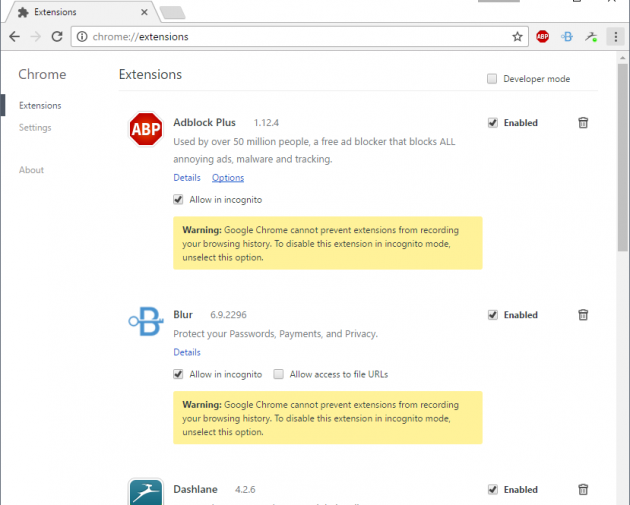This screenshot has width=630, height=505.
Task: Close the Extensions tab
Action: [x=144, y=12]
